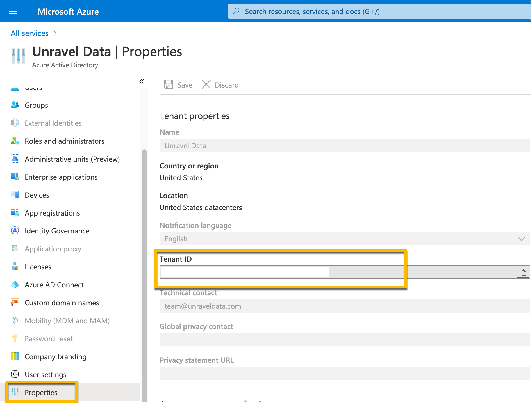The width and height of the screenshot is (532, 403).
Task: Click Unravel Data directory header icon
Action: (19, 56)
